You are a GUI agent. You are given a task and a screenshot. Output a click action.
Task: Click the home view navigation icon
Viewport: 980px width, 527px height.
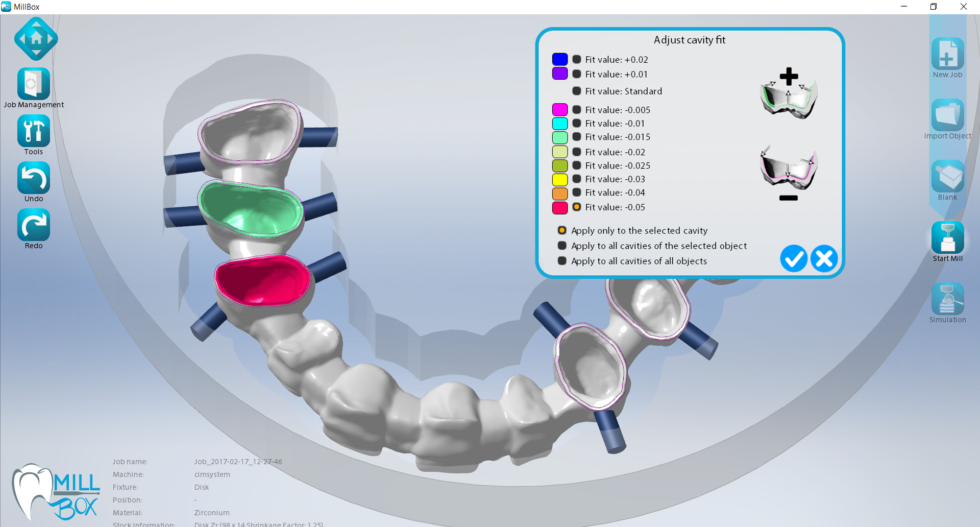[x=36, y=38]
